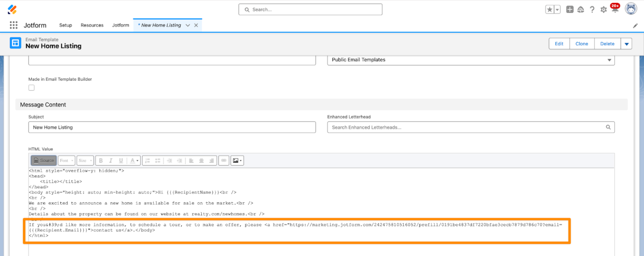
Task: Open the text color dropdown arrow
Action: (137, 160)
